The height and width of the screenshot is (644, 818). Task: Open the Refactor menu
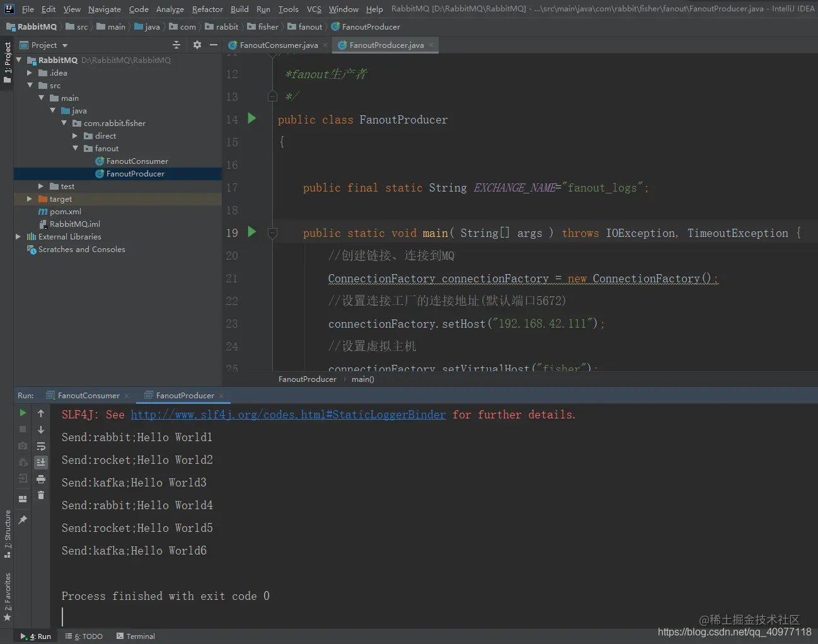207,9
